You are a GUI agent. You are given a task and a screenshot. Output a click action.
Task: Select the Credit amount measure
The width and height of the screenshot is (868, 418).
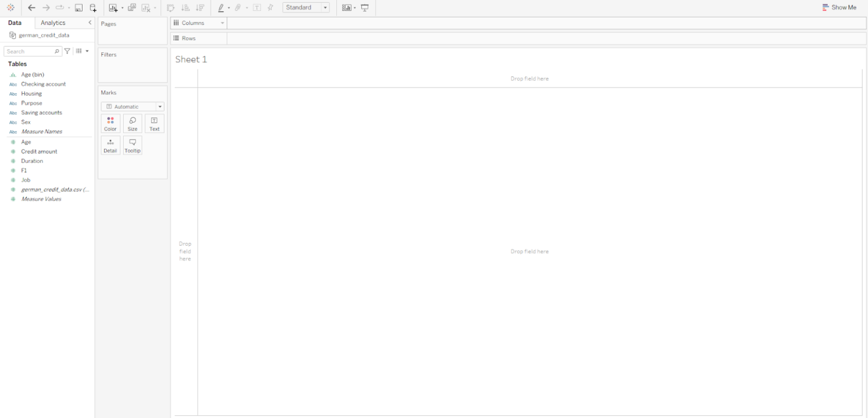(39, 151)
